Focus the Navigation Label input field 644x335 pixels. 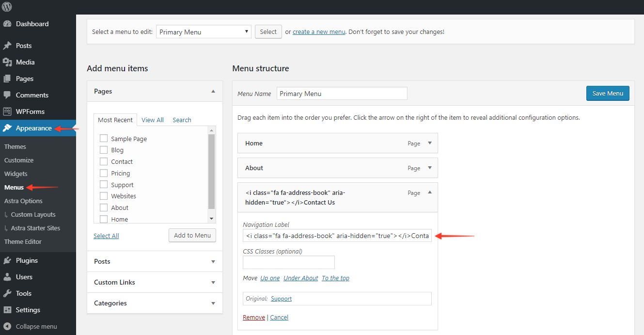(x=337, y=236)
